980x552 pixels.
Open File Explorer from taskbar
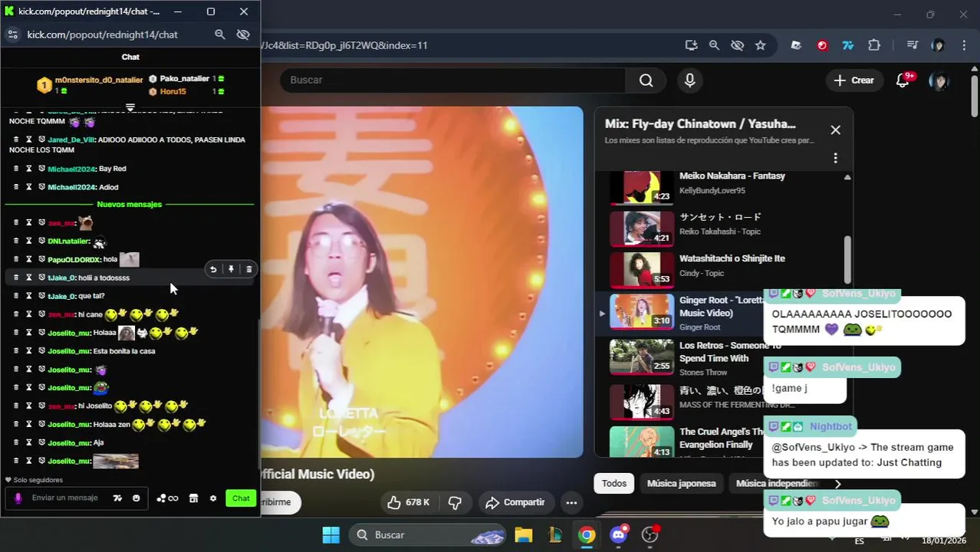[523, 535]
